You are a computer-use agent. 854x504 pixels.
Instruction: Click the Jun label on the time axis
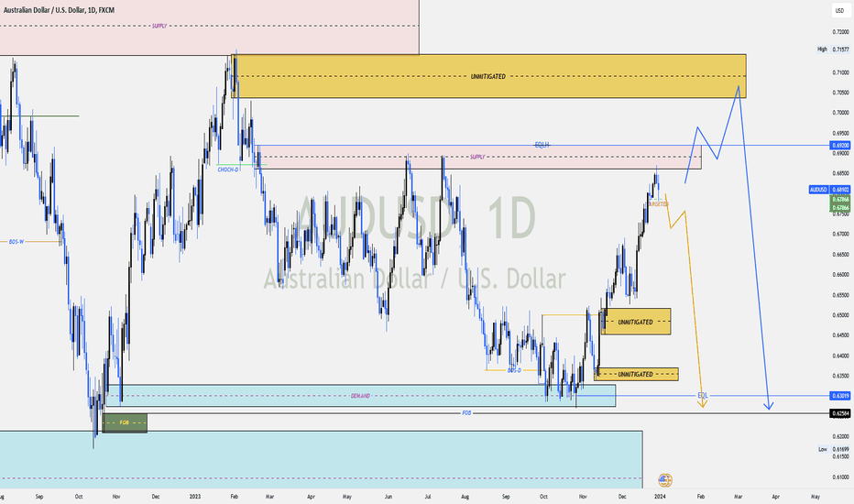point(389,497)
